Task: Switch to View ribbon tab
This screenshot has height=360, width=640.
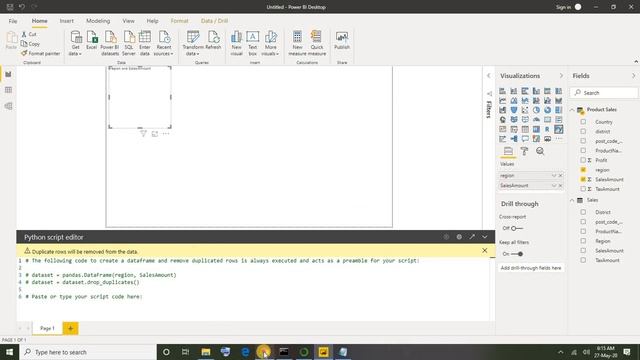Action: [128, 21]
